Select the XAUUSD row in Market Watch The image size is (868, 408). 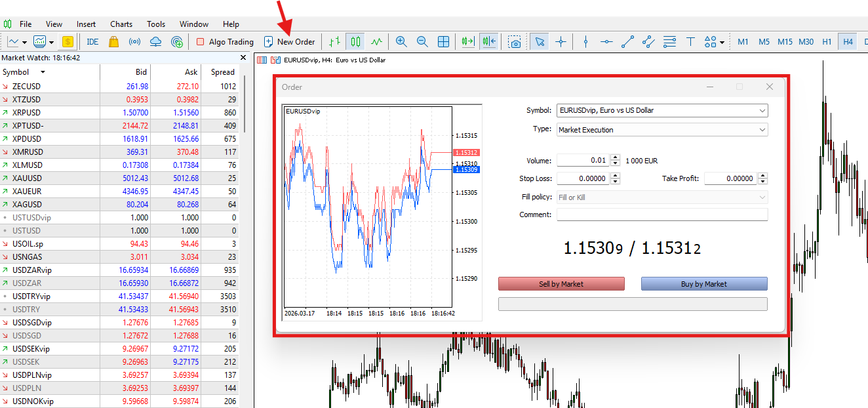click(x=119, y=178)
